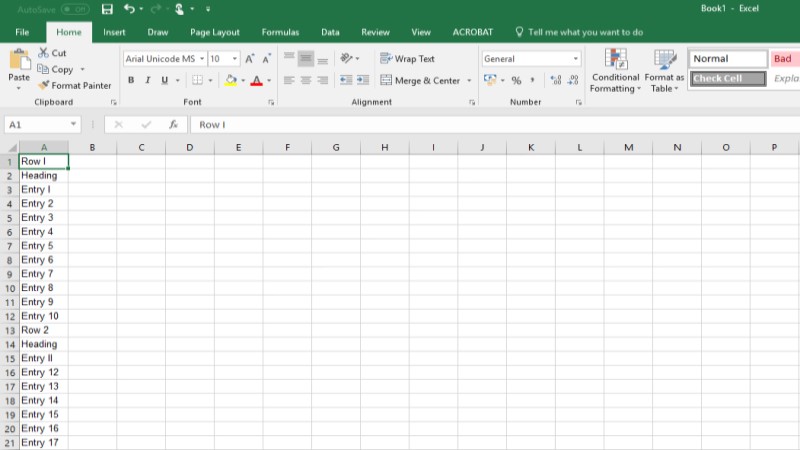
Task: Open the Fill Color dropdown arrow
Action: [243, 81]
